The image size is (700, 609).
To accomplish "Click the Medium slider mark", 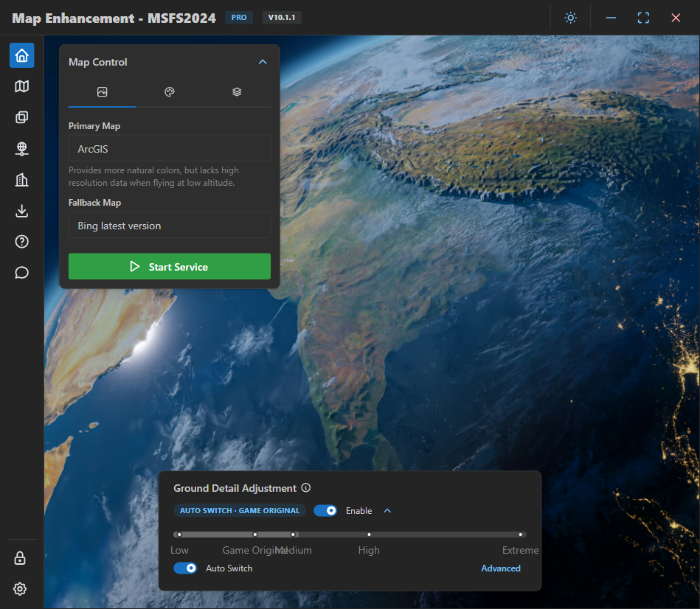I will coord(294,535).
